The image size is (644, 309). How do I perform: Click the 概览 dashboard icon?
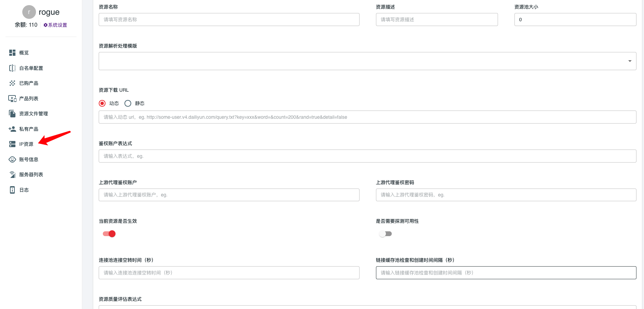coord(12,53)
